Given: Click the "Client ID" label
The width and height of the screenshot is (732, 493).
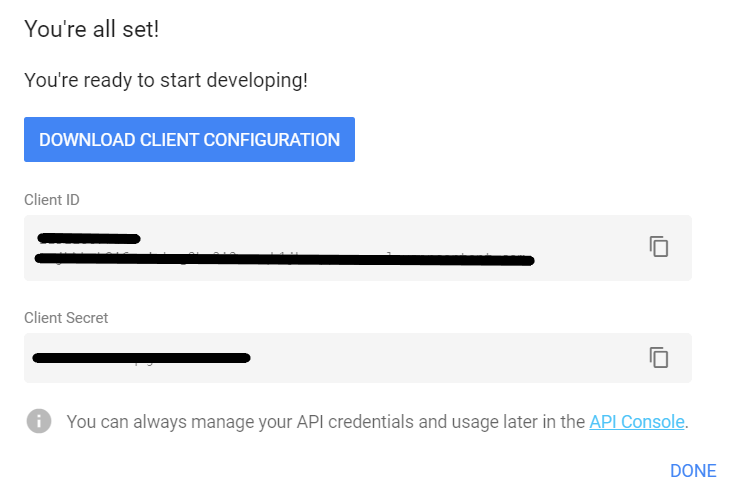Looking at the screenshot, I should pyautogui.click(x=52, y=200).
